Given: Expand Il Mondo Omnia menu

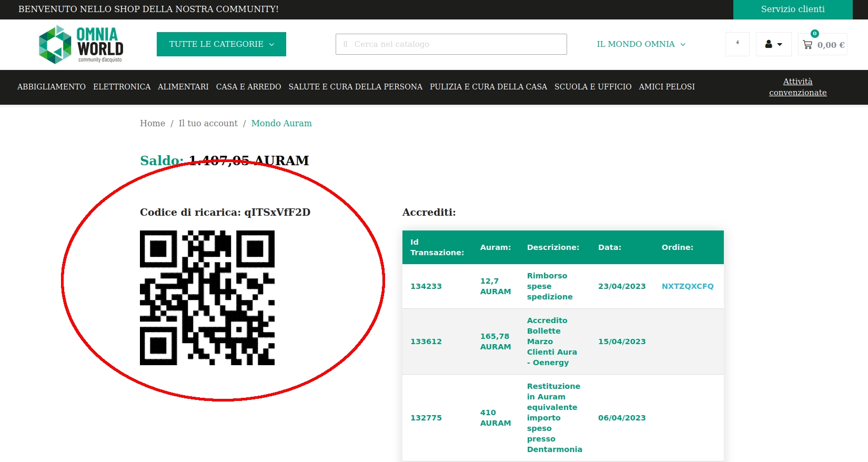Looking at the screenshot, I should [x=641, y=44].
